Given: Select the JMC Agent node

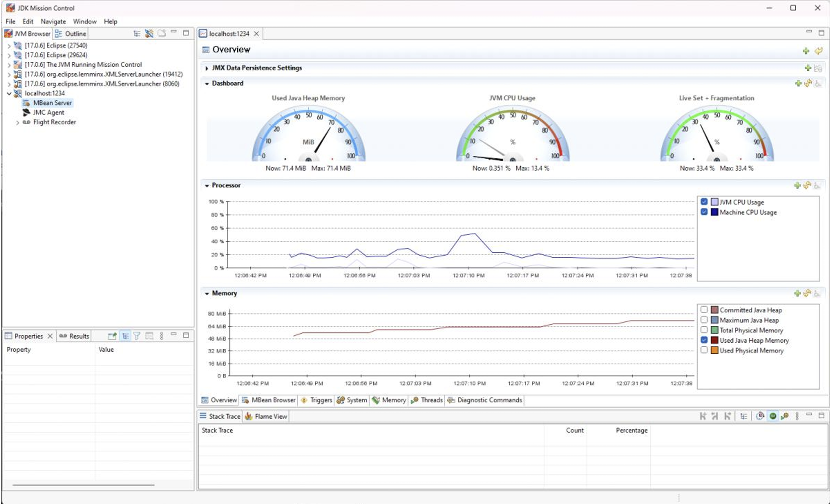Looking at the screenshot, I should click(x=49, y=112).
